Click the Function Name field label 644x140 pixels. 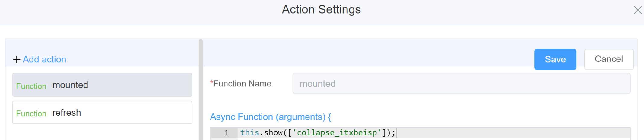pos(243,84)
